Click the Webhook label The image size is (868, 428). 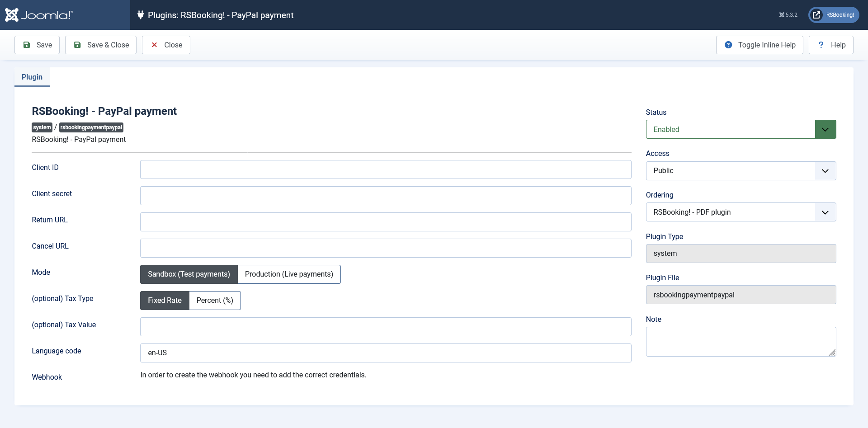[x=47, y=377]
